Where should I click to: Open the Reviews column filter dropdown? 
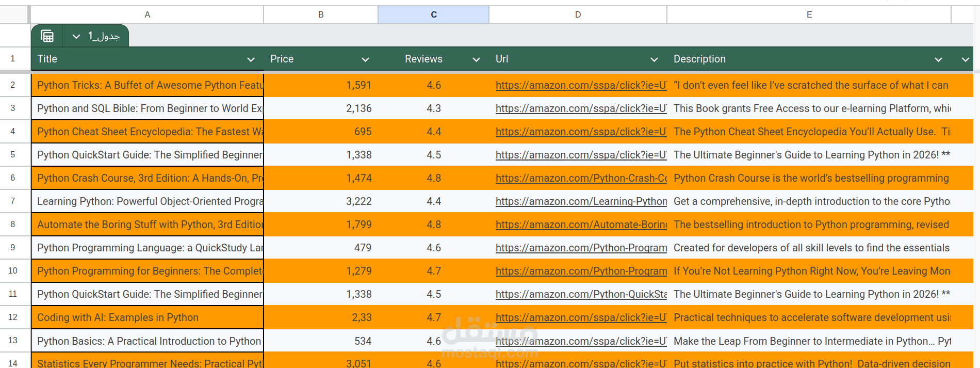[x=476, y=59]
